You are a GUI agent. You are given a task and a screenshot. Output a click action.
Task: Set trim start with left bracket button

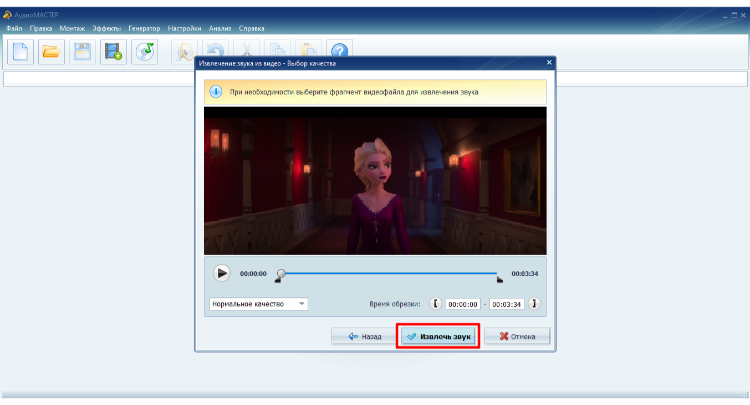(x=435, y=304)
